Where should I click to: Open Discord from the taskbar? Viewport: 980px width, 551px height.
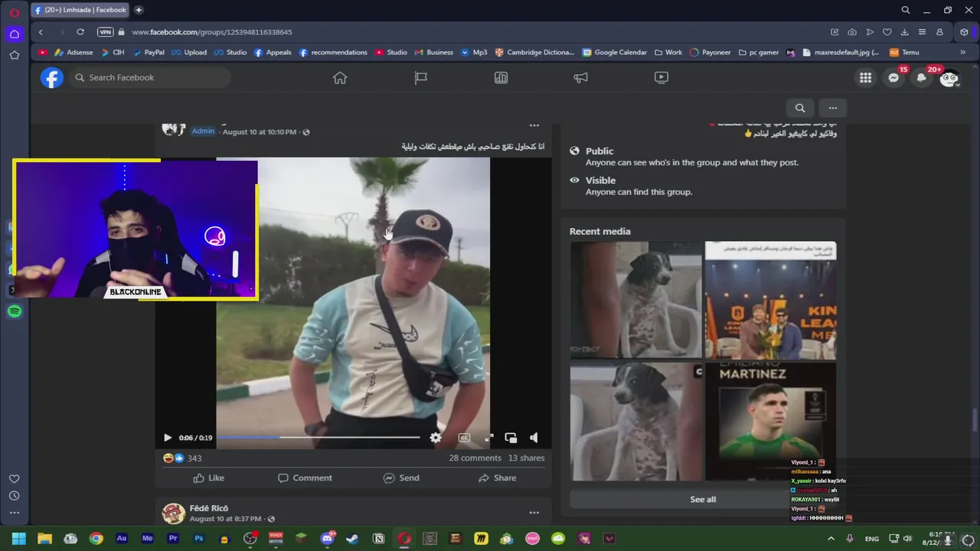[x=328, y=539]
